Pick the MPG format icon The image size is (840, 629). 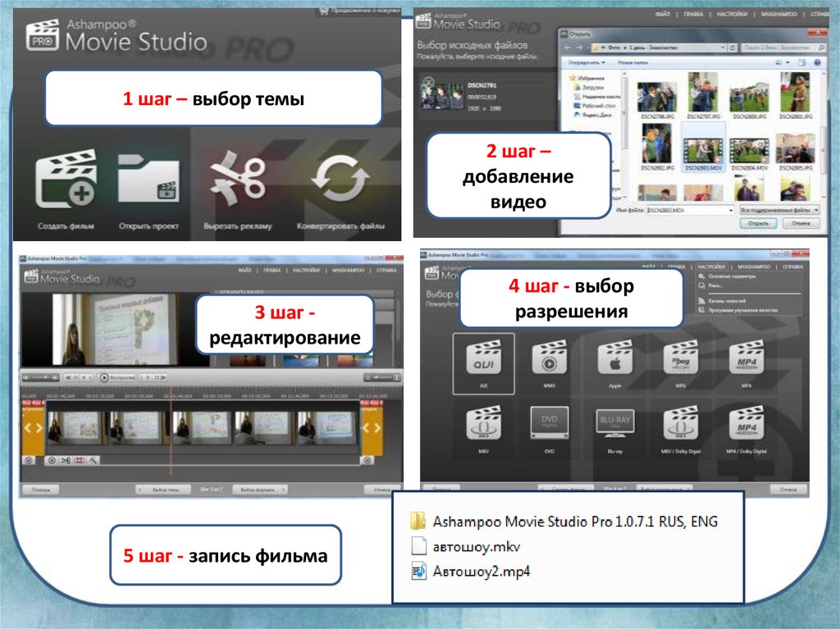pos(681,358)
